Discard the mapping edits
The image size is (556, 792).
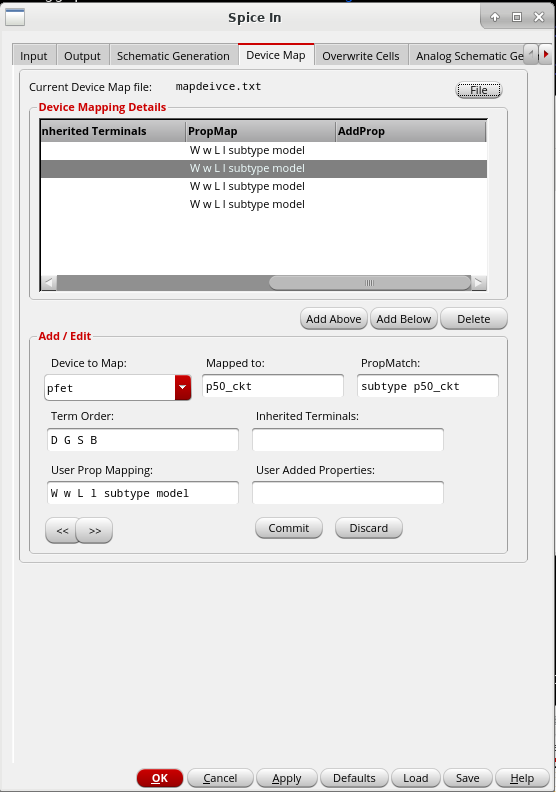[369, 528]
